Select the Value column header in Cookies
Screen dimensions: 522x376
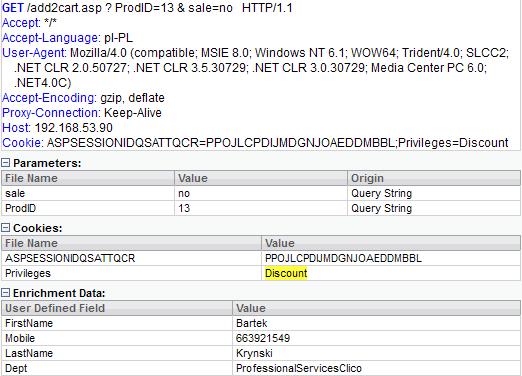pyautogui.click(x=391, y=243)
